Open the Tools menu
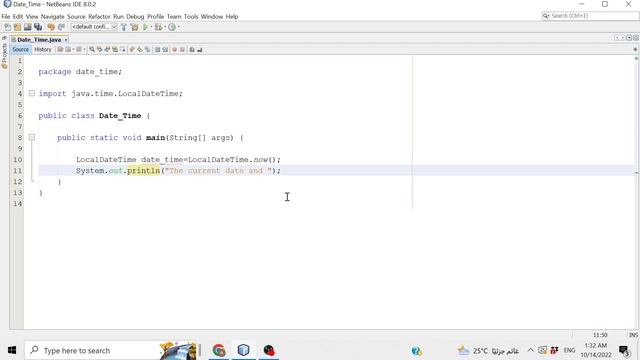The width and height of the screenshot is (640, 360). point(191,17)
